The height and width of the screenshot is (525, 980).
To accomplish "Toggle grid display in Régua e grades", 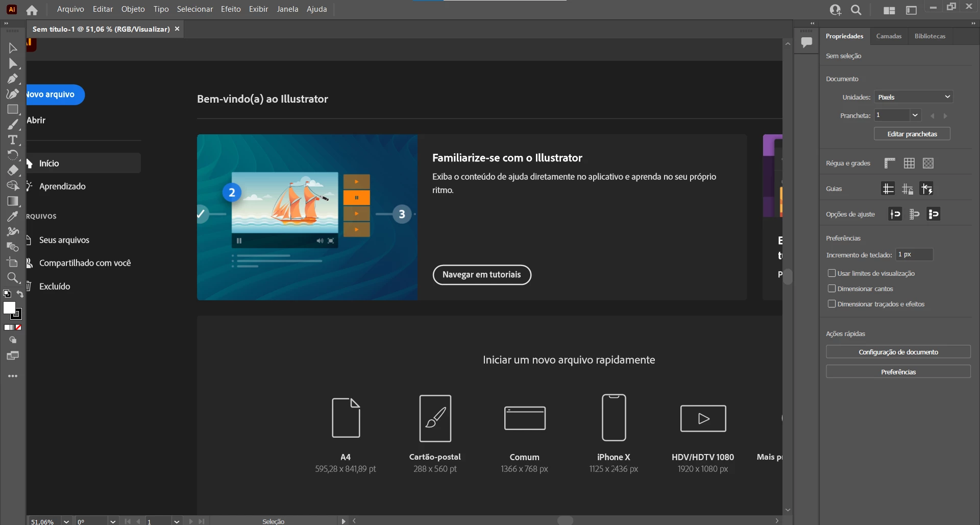I will coord(909,163).
